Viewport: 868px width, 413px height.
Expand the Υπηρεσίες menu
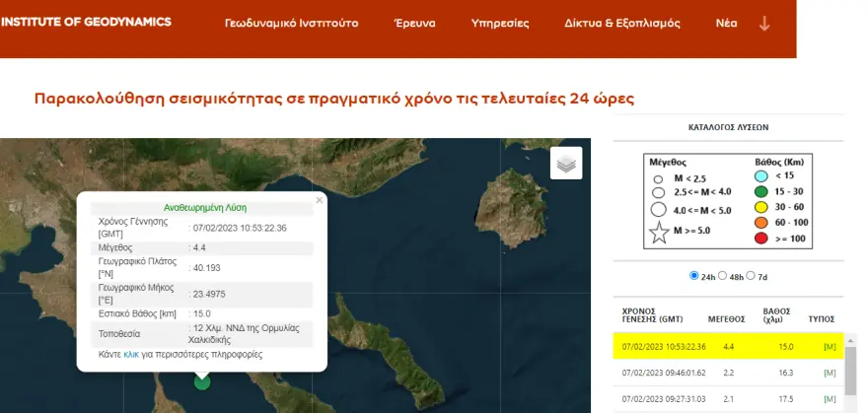pos(500,23)
